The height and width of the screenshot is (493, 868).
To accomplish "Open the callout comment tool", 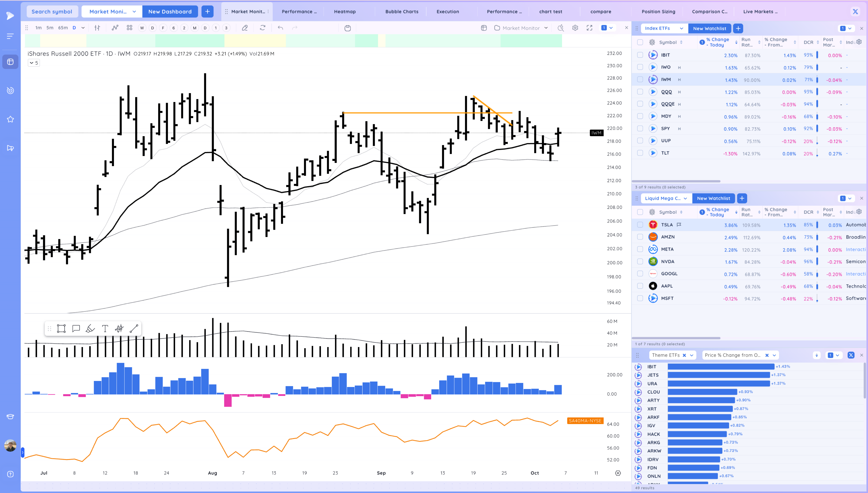I will click(x=76, y=328).
